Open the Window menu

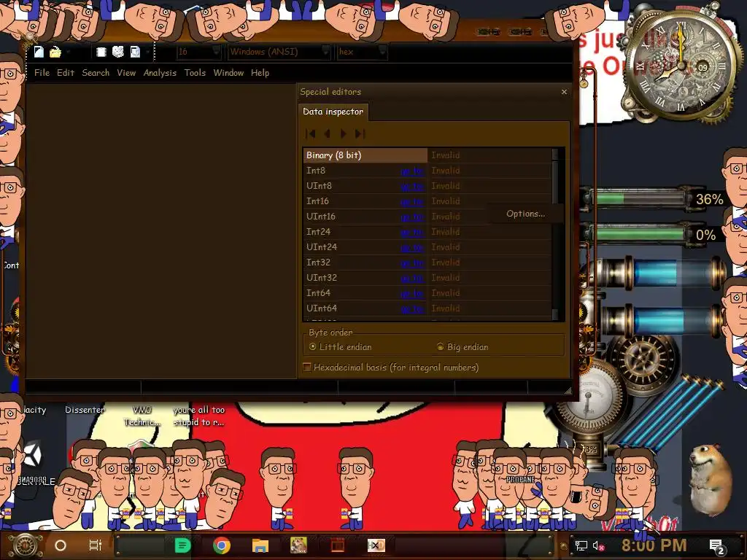coord(228,72)
